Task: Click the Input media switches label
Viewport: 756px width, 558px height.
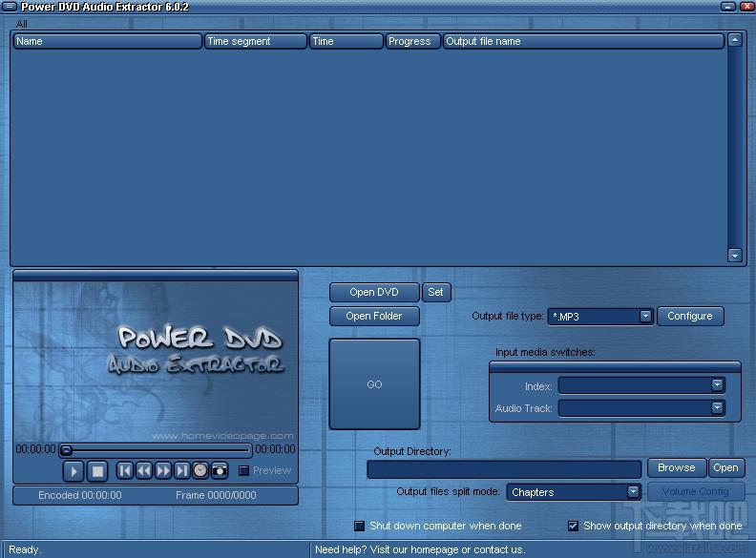Action: (545, 352)
